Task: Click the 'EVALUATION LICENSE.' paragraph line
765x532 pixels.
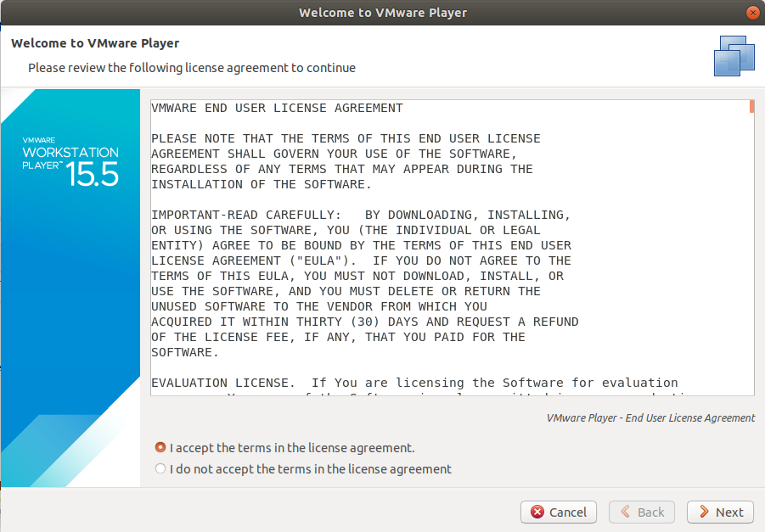Action: [x=414, y=383]
